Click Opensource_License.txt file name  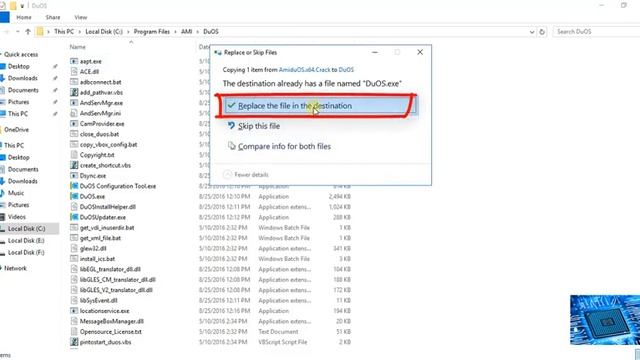111,331
